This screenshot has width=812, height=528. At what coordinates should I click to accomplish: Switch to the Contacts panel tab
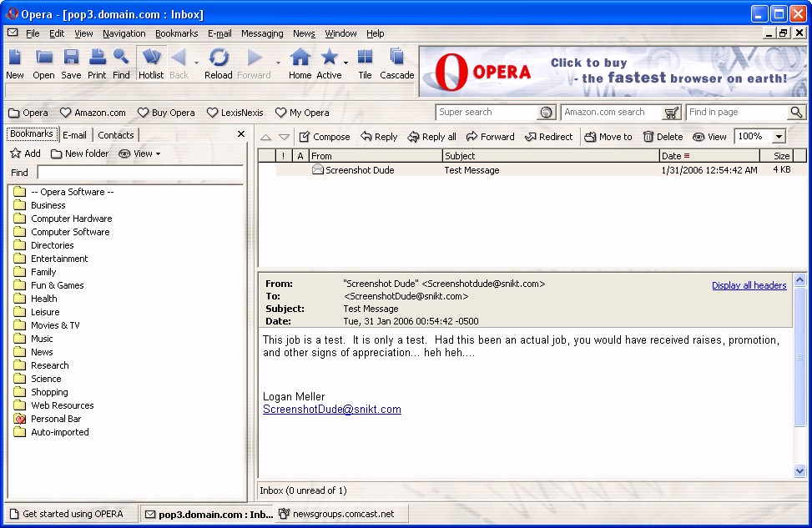pyautogui.click(x=116, y=135)
